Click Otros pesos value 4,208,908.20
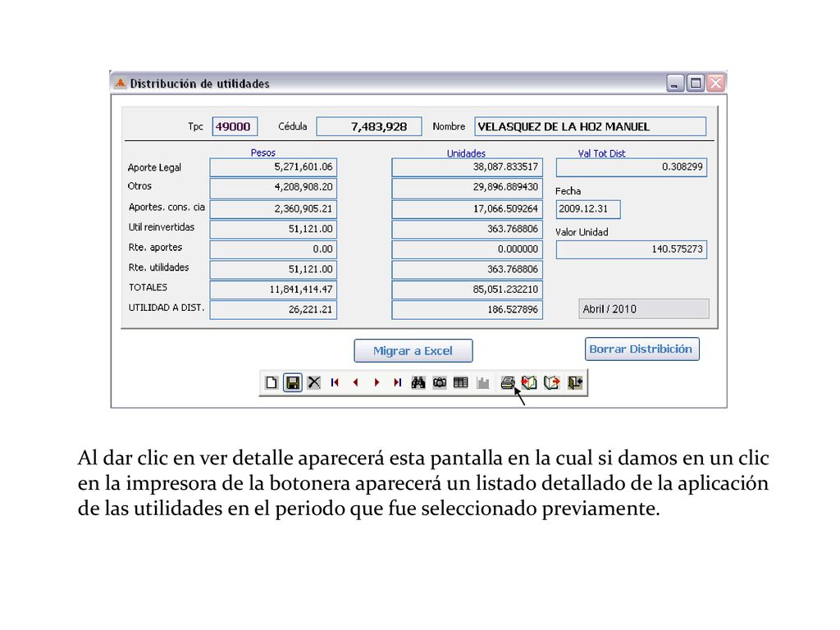 click(273, 188)
